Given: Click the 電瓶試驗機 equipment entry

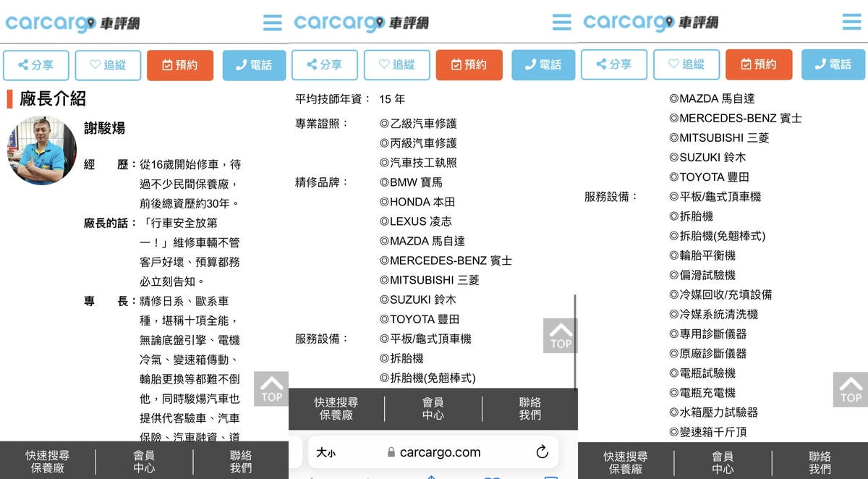Looking at the screenshot, I should (702, 373).
